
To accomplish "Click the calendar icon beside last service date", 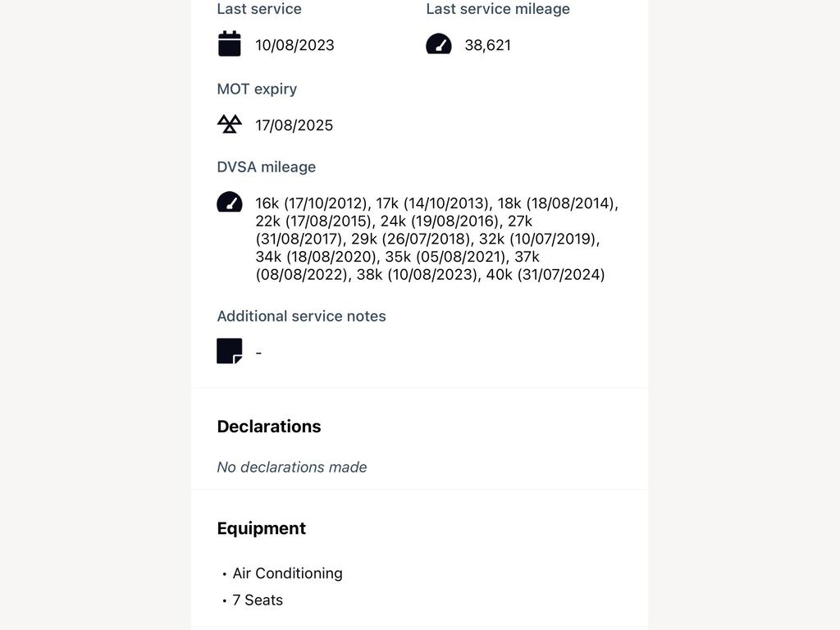I will [230, 44].
